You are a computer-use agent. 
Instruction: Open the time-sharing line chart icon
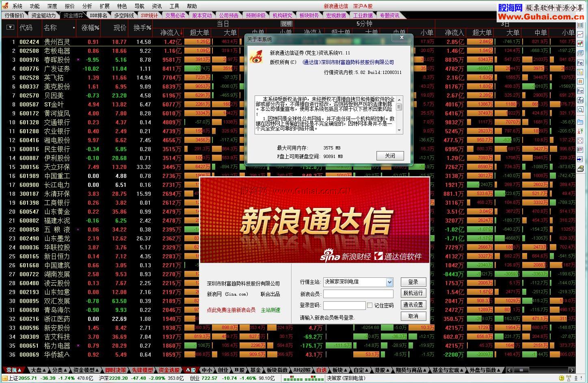click(x=580, y=34)
